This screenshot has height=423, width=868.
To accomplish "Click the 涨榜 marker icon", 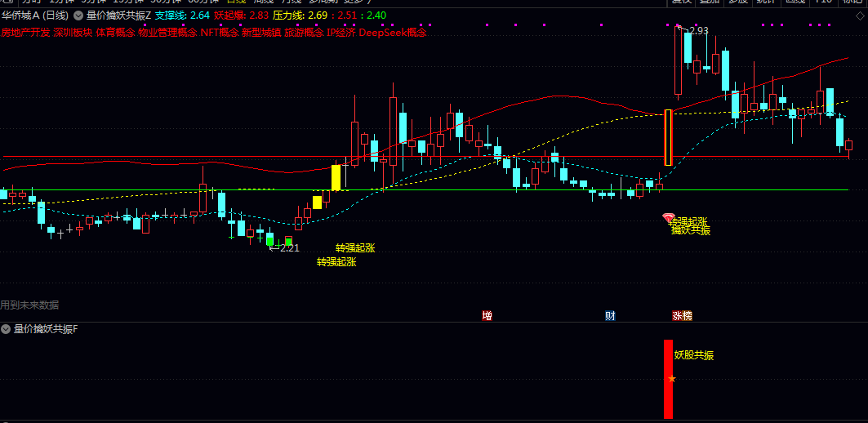I will click(x=682, y=316).
